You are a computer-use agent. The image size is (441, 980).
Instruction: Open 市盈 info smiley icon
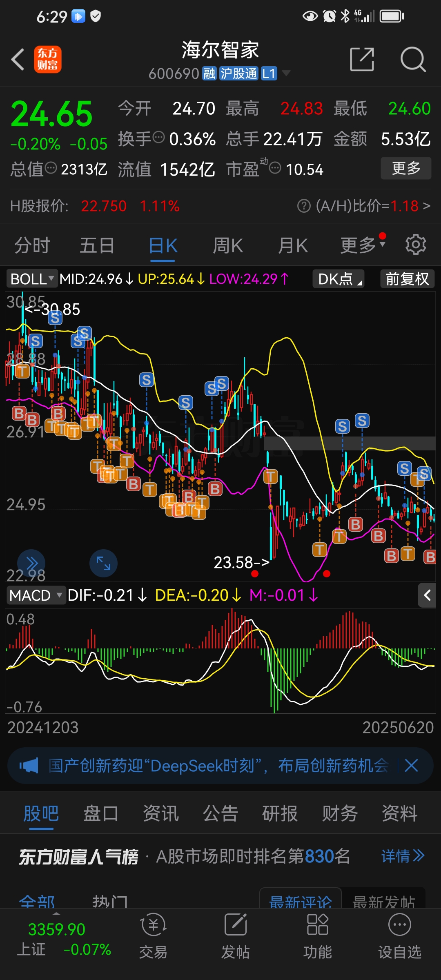tap(275, 167)
